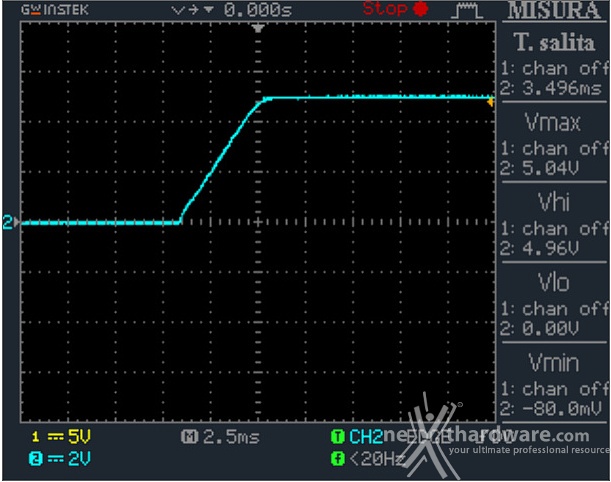Click the channel 1 5V scale readout
611x482 pixels.
pyautogui.click(x=79, y=437)
